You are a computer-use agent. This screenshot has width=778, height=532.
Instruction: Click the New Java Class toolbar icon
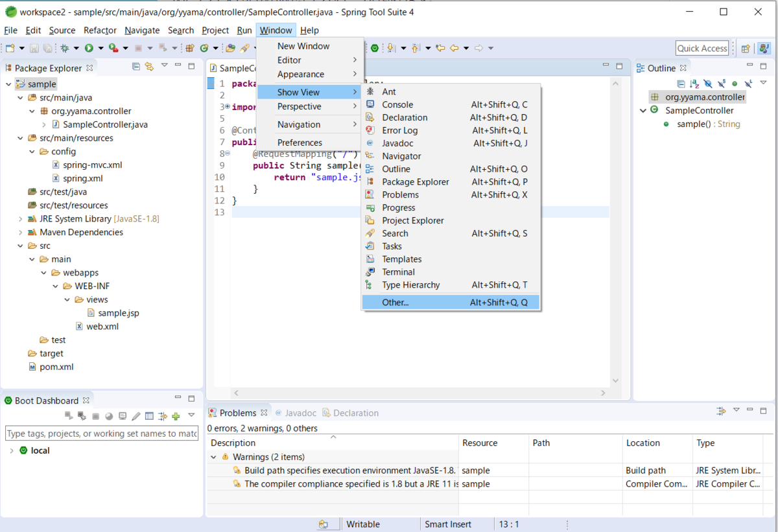(x=204, y=48)
